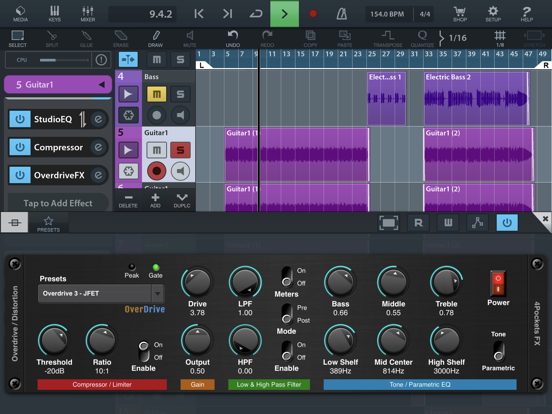Viewport: 552px width, 414px height.
Task: Toggle global mute above the track list
Action: (x=157, y=59)
